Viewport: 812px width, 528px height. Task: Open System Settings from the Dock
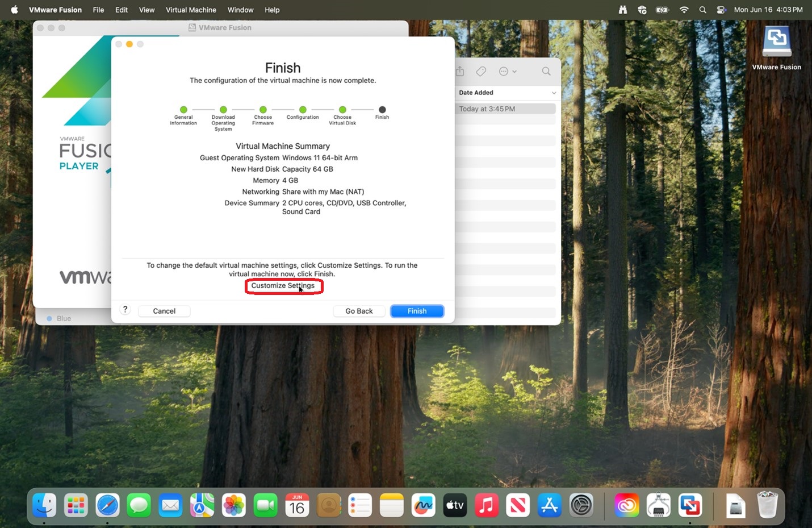[581, 505]
